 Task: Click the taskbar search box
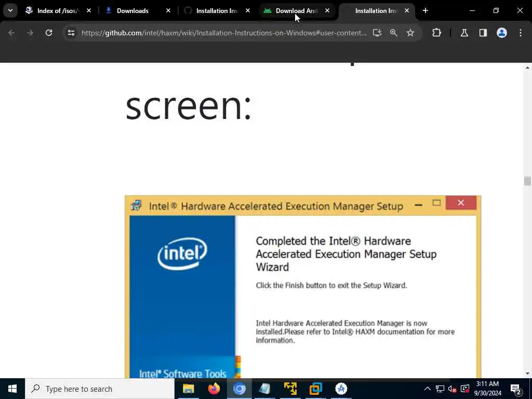coord(100,389)
